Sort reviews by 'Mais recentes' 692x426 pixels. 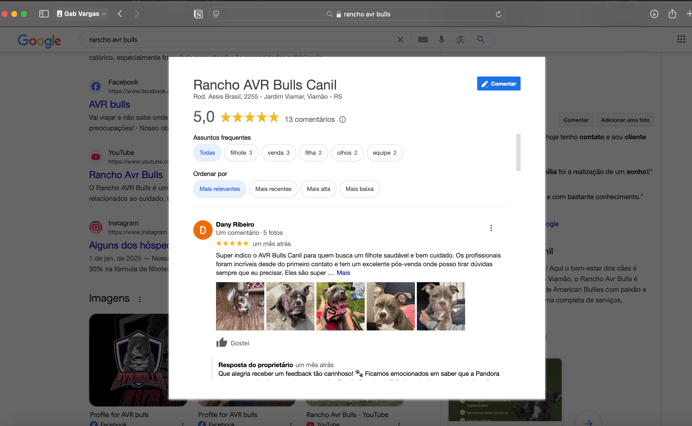click(273, 189)
